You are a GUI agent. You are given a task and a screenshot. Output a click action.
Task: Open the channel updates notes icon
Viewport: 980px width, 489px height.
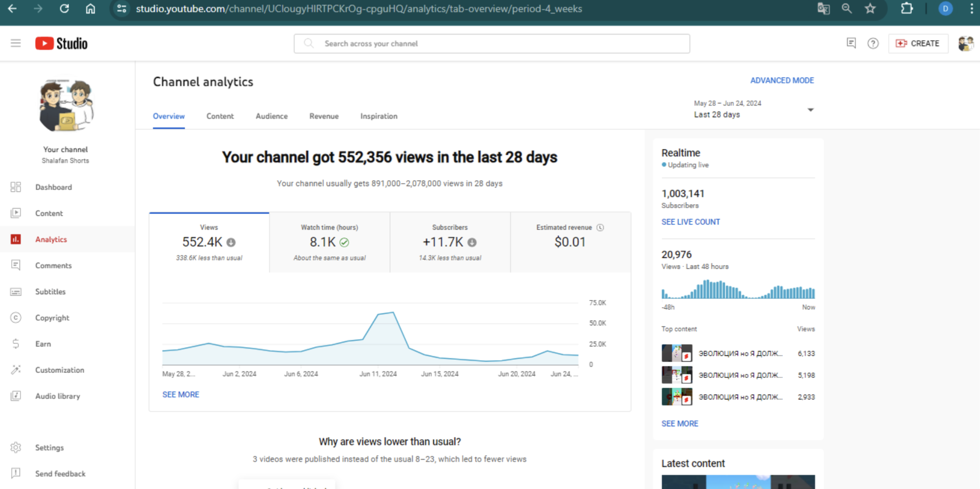point(851,43)
